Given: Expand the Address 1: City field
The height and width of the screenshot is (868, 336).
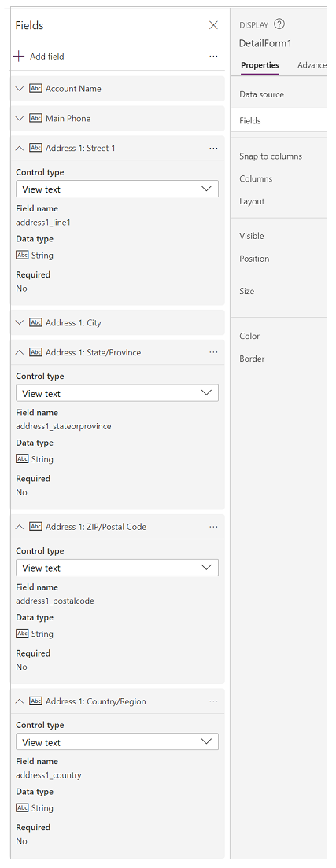Looking at the screenshot, I should (x=20, y=322).
